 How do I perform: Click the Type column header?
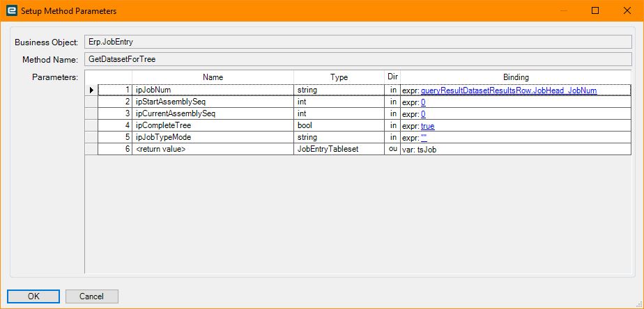[339, 77]
